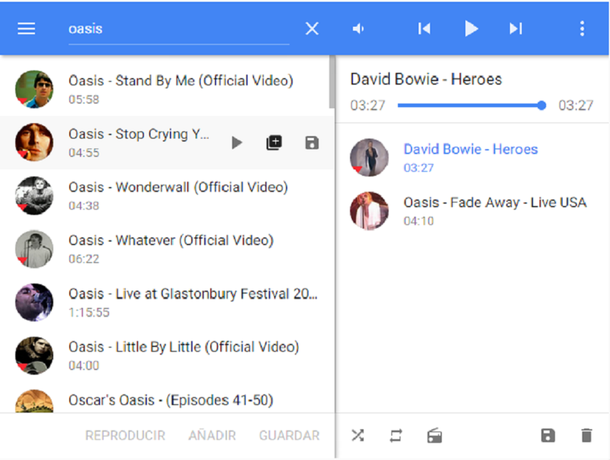Click the Oasis - Stop Crying Y... title text
Viewport: 610px width, 460px height.
tap(139, 134)
